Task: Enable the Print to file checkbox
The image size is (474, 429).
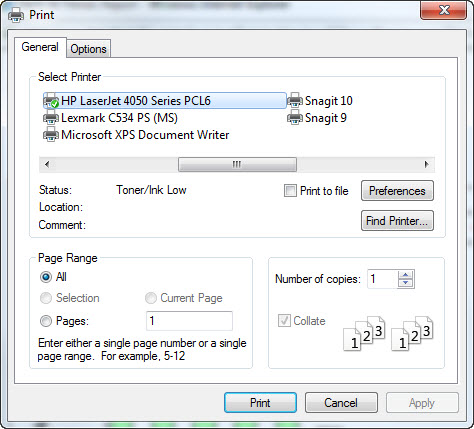Action: 290,191
